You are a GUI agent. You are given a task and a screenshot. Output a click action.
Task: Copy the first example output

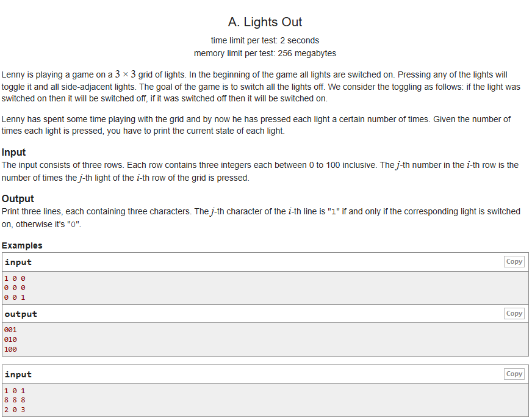tap(514, 313)
